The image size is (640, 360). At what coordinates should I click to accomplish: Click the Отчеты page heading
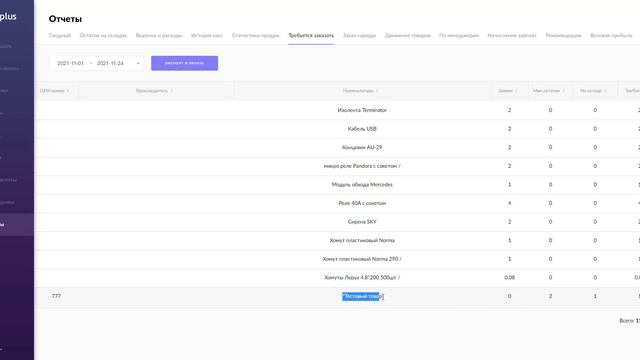point(65,19)
